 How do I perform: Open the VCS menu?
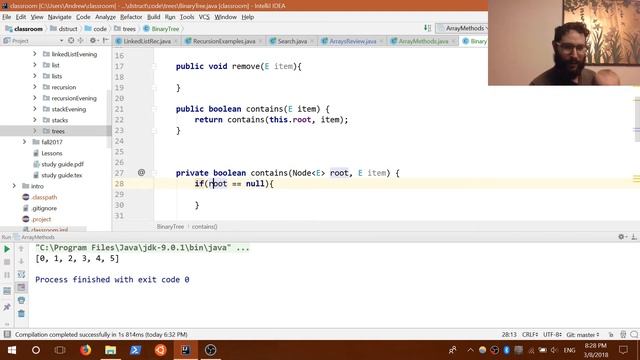pyautogui.click(x=204, y=17)
